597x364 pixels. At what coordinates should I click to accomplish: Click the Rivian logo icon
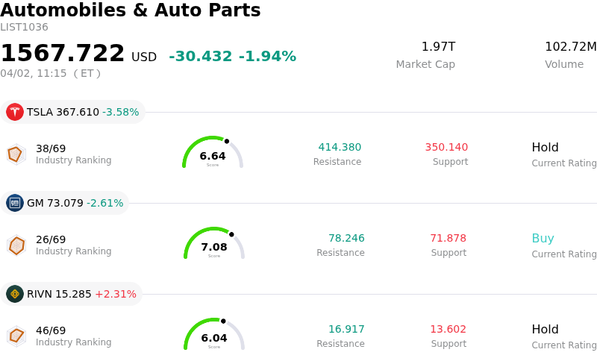click(x=15, y=294)
